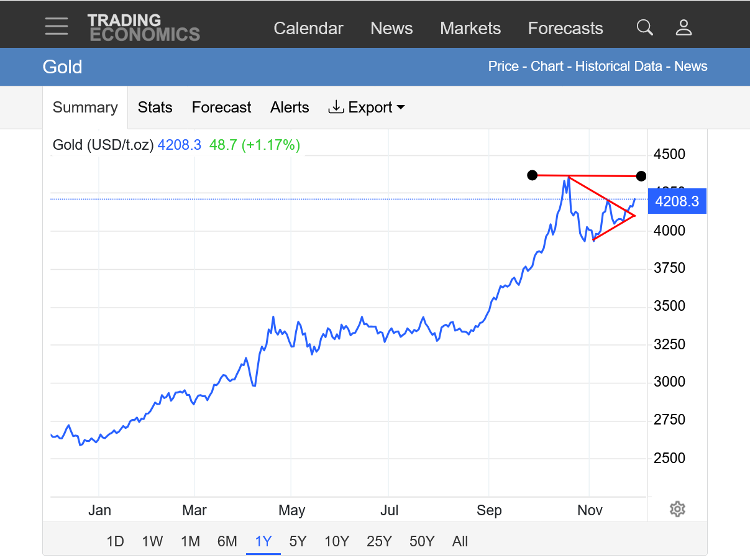Screen dimensions: 750x560
Task: Open the hamburger navigation menu
Action: click(x=57, y=27)
